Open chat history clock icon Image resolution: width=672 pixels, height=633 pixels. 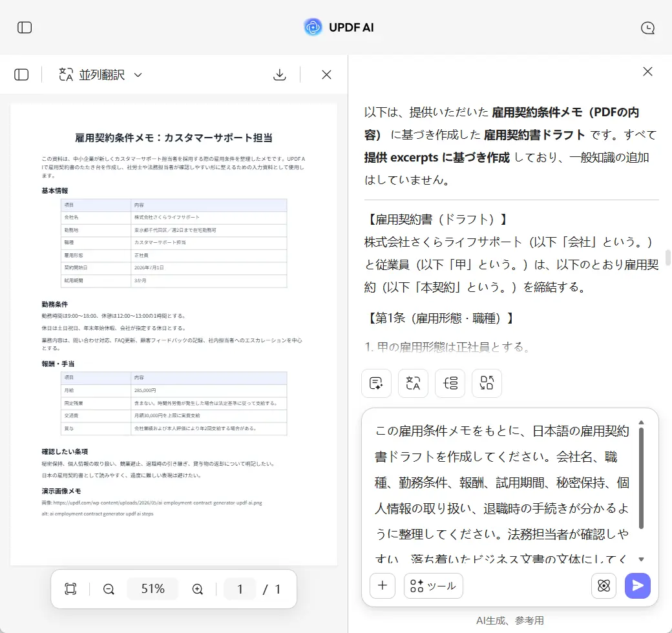tap(647, 28)
